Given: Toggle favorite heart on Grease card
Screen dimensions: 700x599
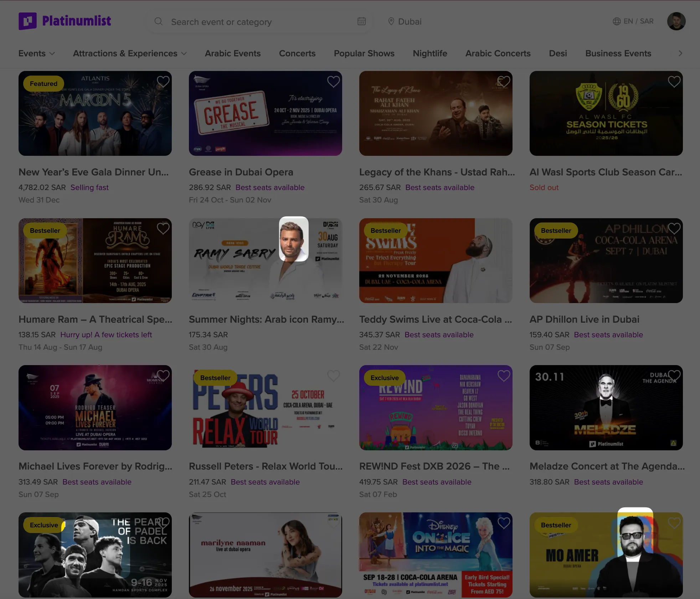Looking at the screenshot, I should (x=333, y=82).
